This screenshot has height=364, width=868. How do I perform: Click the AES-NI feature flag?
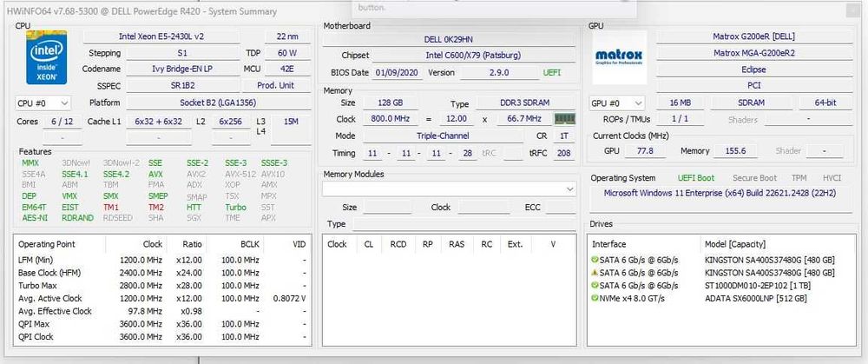click(35, 218)
